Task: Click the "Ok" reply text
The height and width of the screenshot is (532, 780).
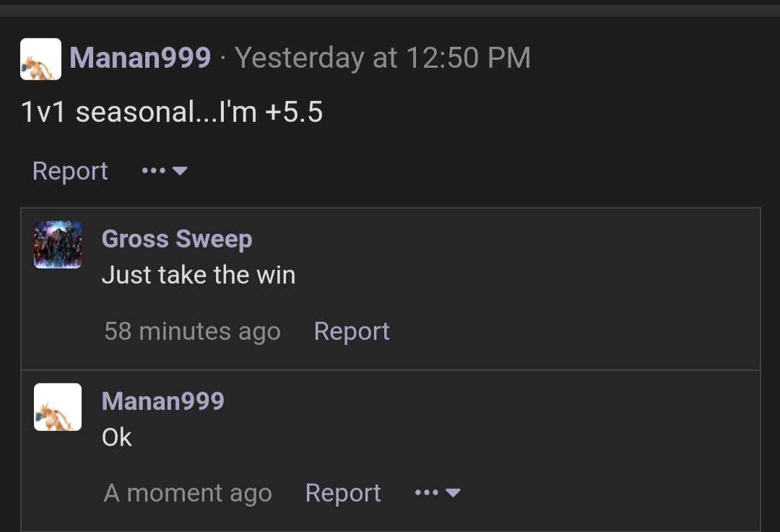Action: tap(117, 437)
